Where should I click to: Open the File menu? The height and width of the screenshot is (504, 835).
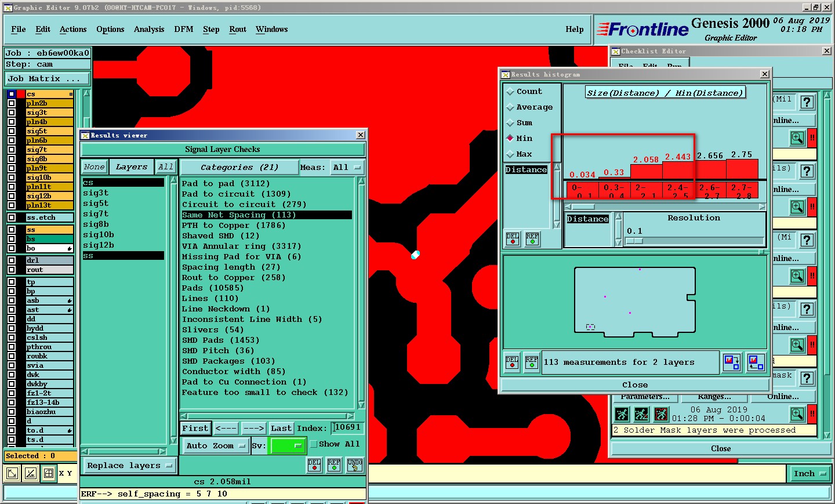pos(19,30)
